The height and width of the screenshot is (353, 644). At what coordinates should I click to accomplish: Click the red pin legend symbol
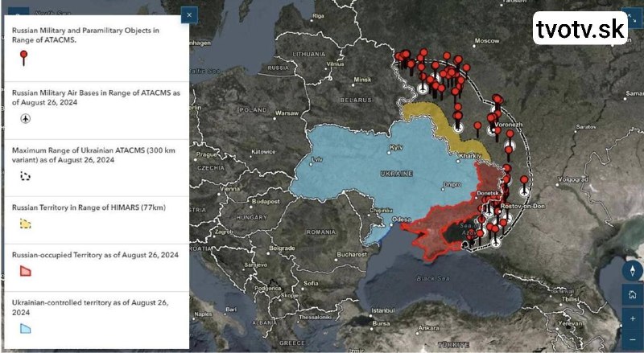click(24, 57)
